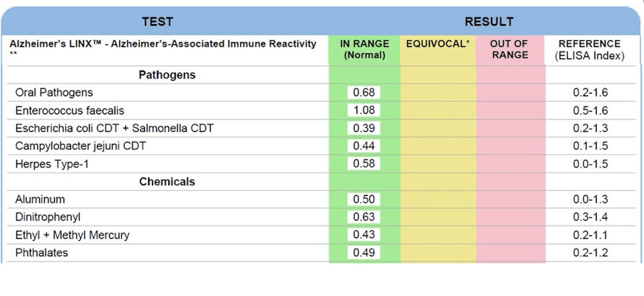Screen dimensions: 644x296
Task: Click the Phthalates result value 0.49
Action: coord(364,253)
